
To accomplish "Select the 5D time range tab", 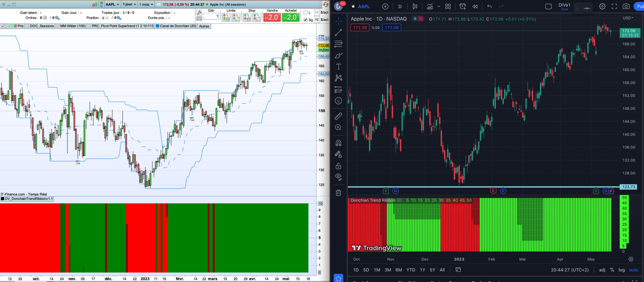I will 366,270.
